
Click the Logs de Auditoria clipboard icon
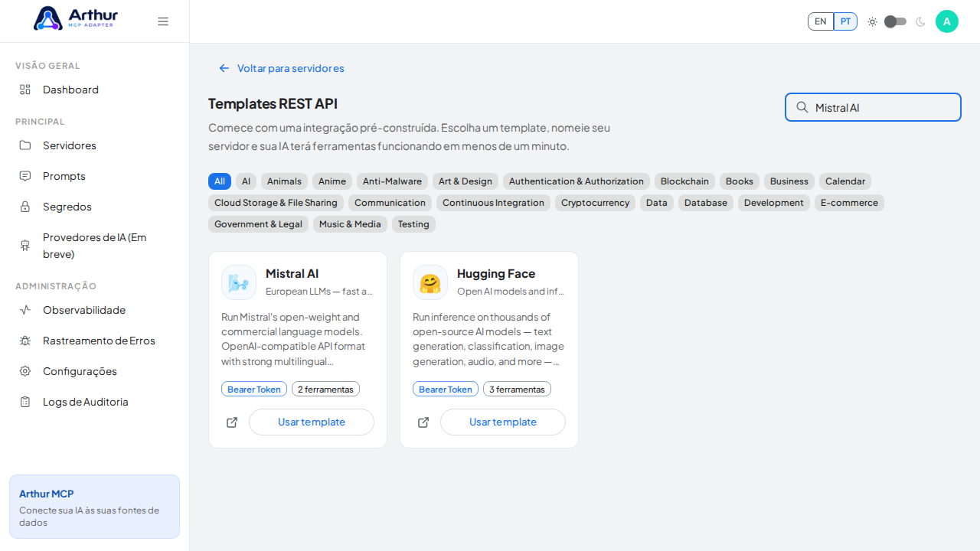pos(25,402)
